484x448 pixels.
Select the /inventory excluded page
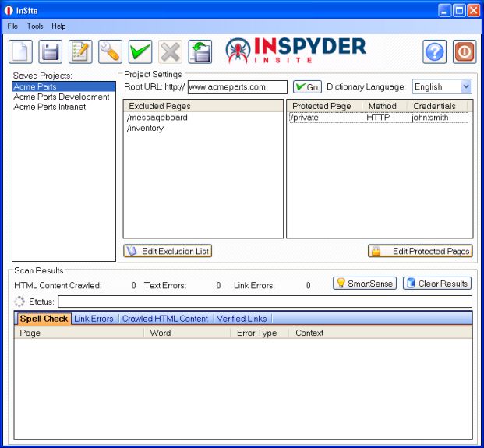click(145, 128)
